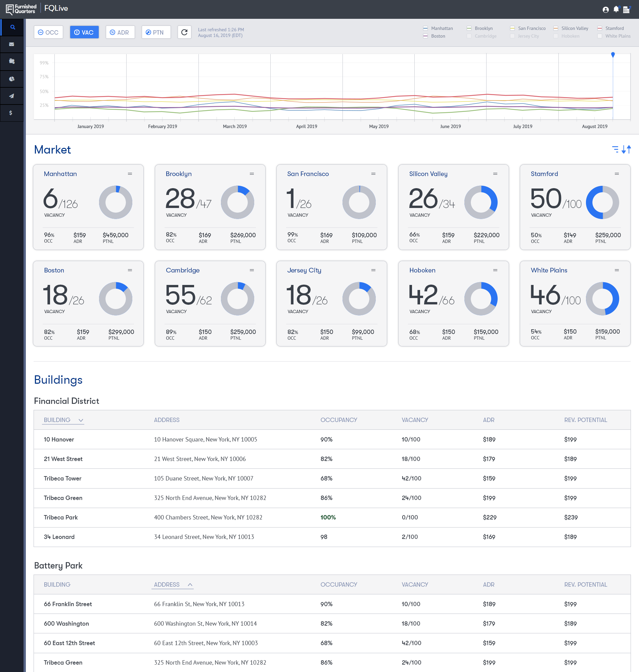
Task: Click Financial District ADDRESS column header
Action: click(x=167, y=420)
